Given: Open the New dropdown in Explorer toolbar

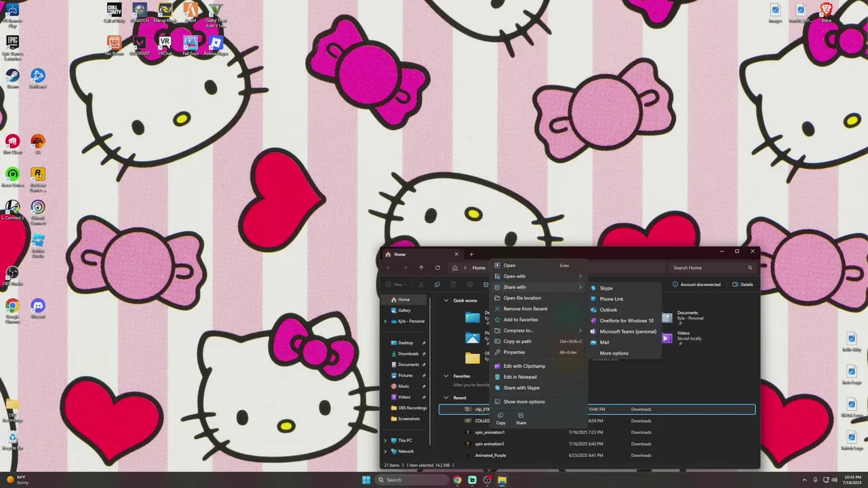Looking at the screenshot, I should pos(396,285).
